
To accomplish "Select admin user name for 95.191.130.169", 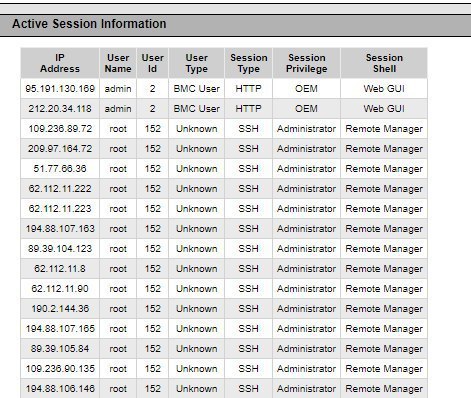I will click(x=118, y=89).
